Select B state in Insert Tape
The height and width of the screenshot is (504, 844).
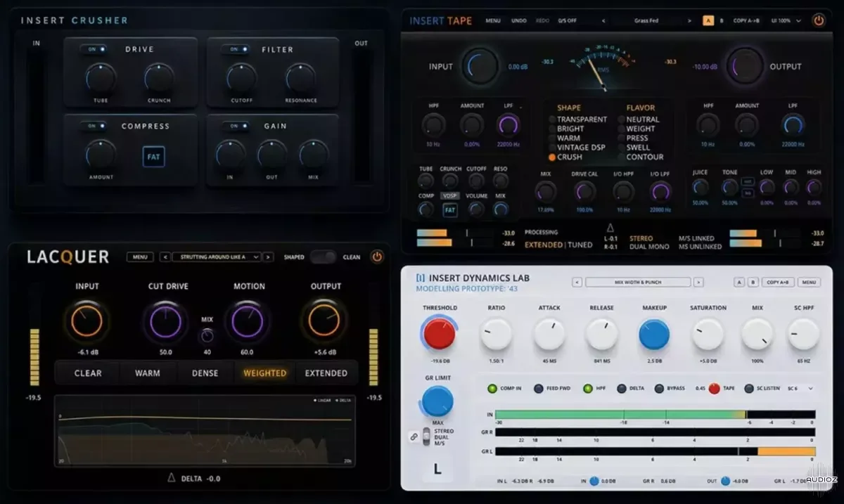point(722,20)
